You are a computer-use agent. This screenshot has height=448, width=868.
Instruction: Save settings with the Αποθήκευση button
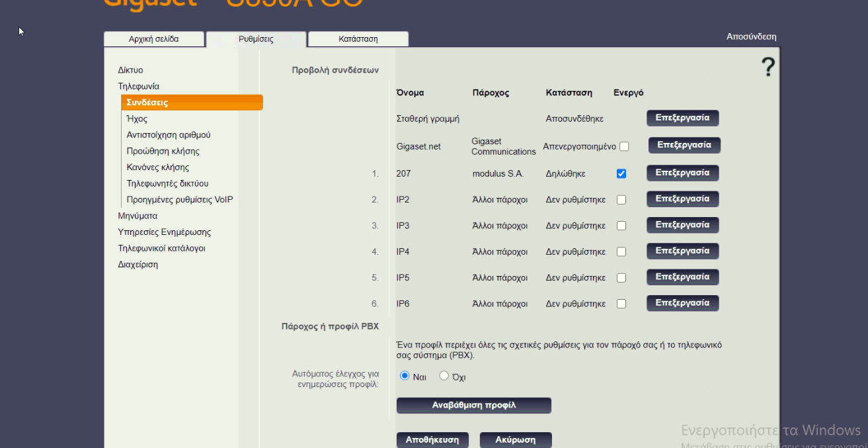[432, 440]
